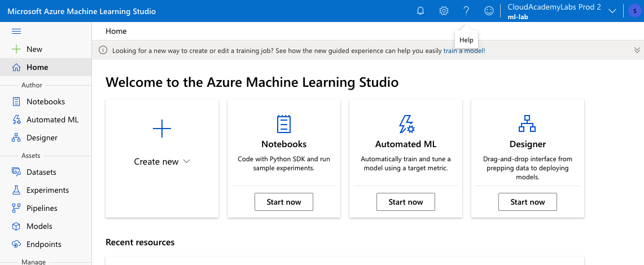Viewport: 644px width, 265px height.
Task: Click the Home house icon
Action: tap(16, 67)
